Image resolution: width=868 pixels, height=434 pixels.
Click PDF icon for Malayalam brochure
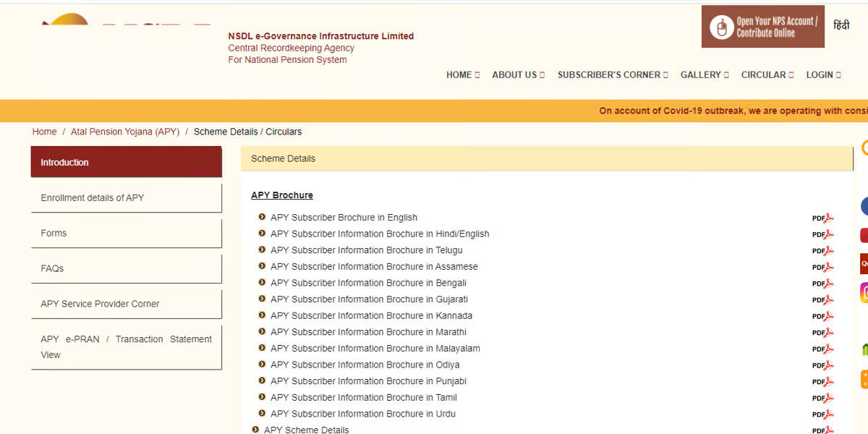point(822,349)
